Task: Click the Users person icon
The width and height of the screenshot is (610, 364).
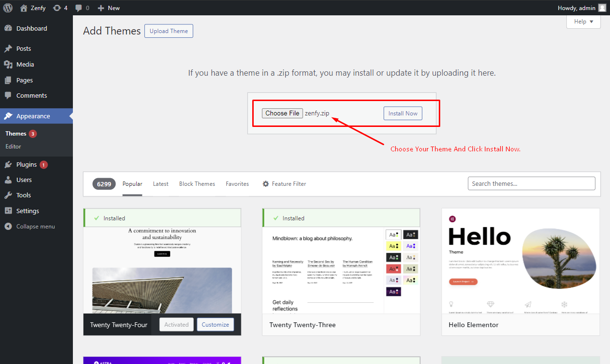Action: 8,180
